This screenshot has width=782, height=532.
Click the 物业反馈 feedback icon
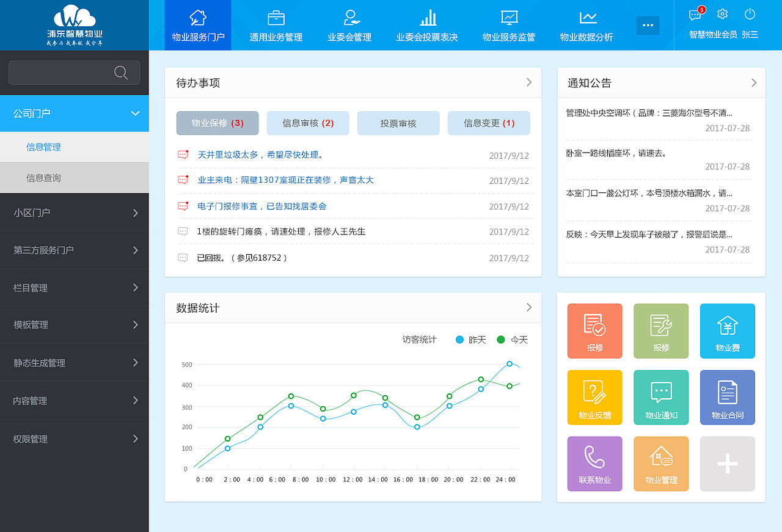click(594, 397)
